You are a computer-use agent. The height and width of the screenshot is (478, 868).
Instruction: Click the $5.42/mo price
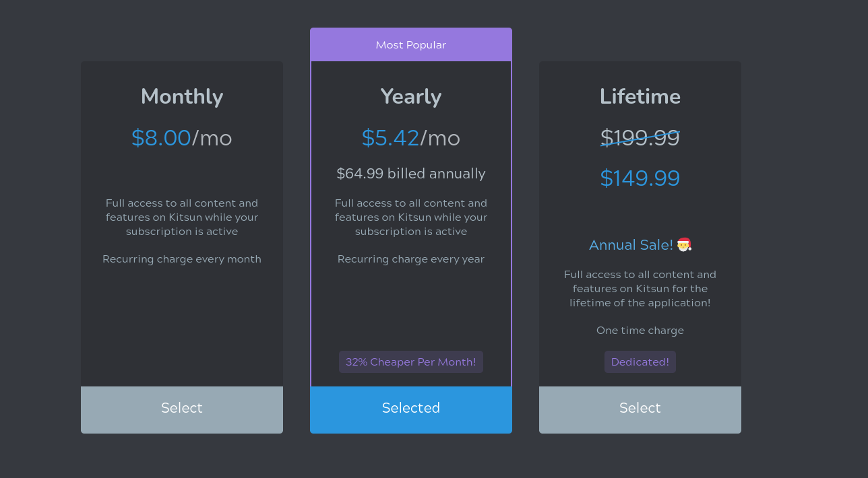coord(411,138)
